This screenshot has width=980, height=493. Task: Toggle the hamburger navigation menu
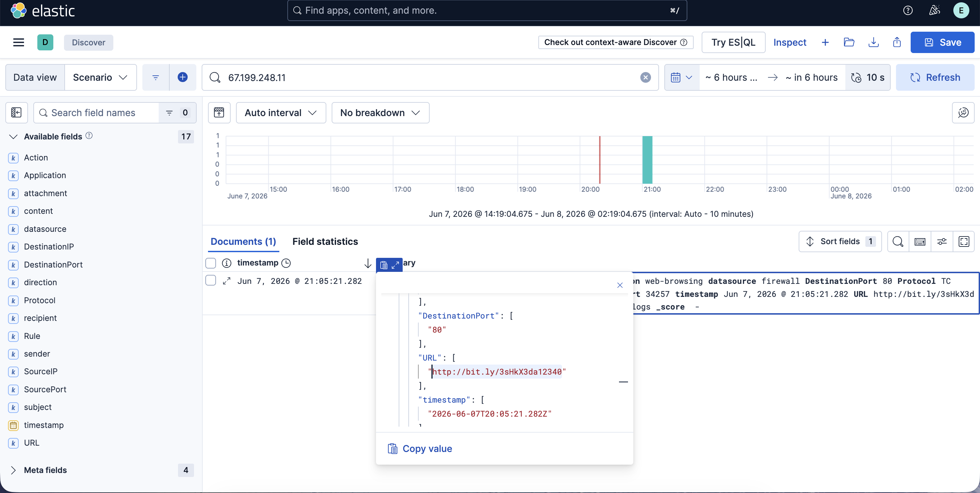pos(19,42)
